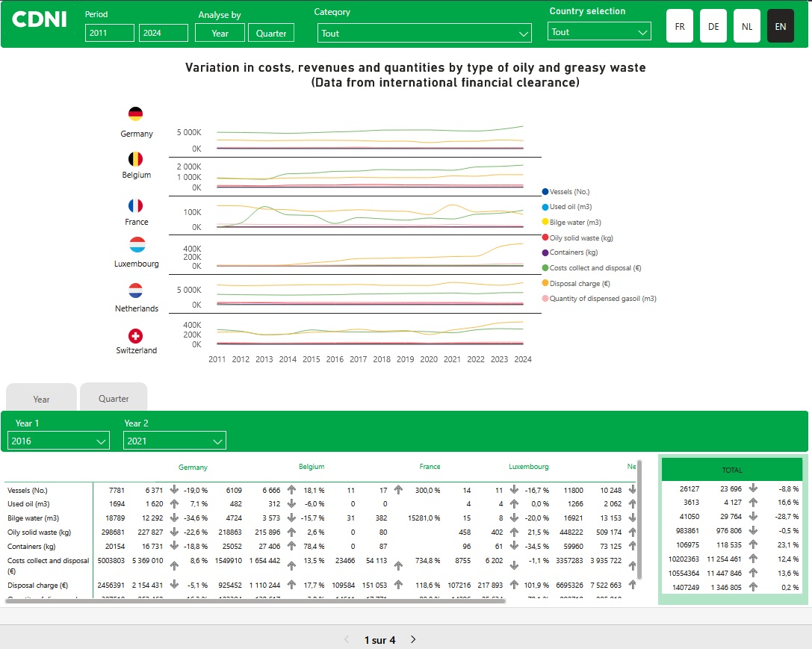Switch interface language to DE
The width and height of the screenshot is (812, 649).
713,25
